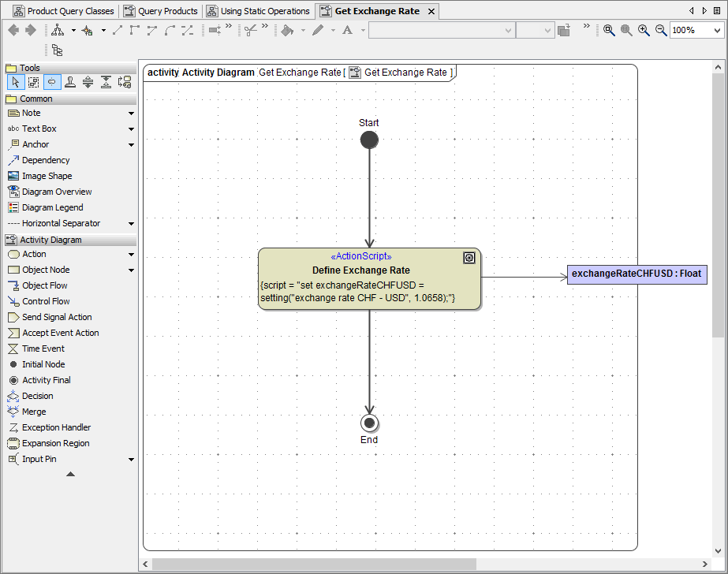Activate the selection arrow tool in Tools panel
This screenshot has height=574, width=728.
tap(15, 81)
